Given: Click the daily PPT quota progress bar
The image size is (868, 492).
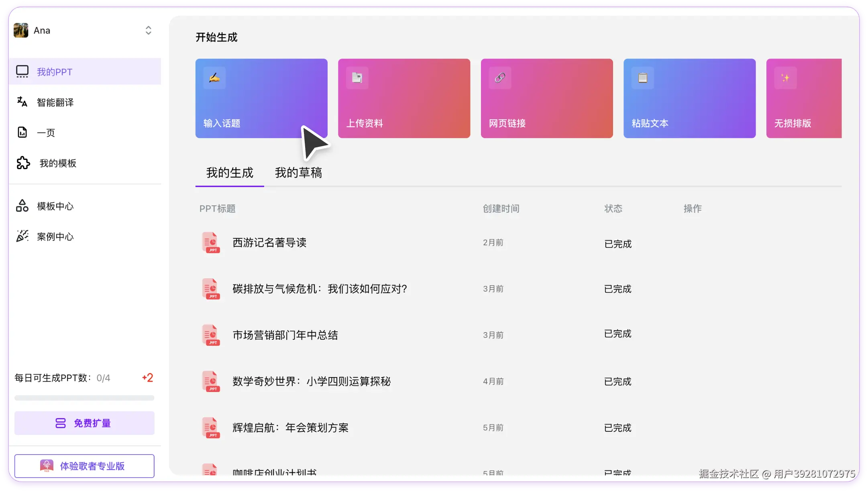Looking at the screenshot, I should coord(84,398).
